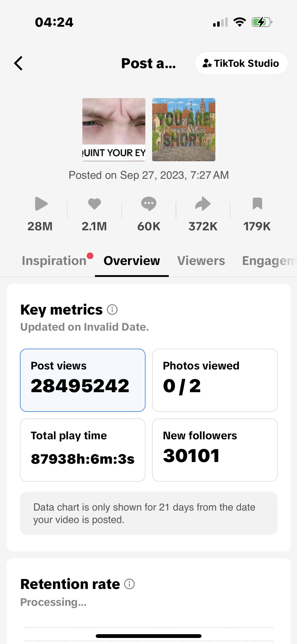The image size is (297, 644).
Task: Tap the battery charging status icon
Action: (262, 22)
